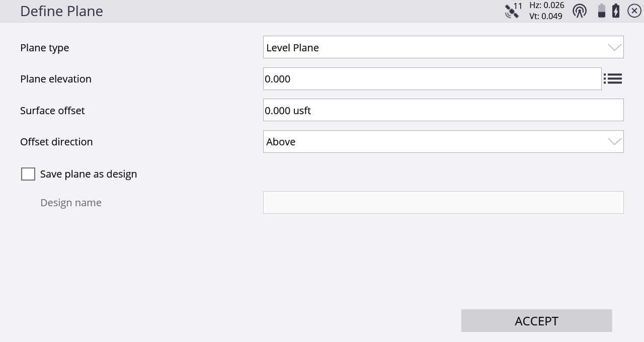Tap the satellite count number 11

click(518, 6)
